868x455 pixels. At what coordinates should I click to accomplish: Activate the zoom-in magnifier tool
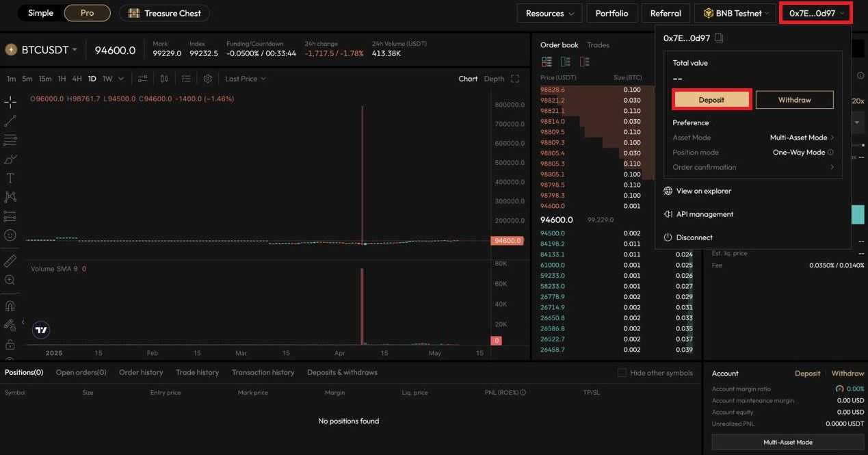pos(10,278)
